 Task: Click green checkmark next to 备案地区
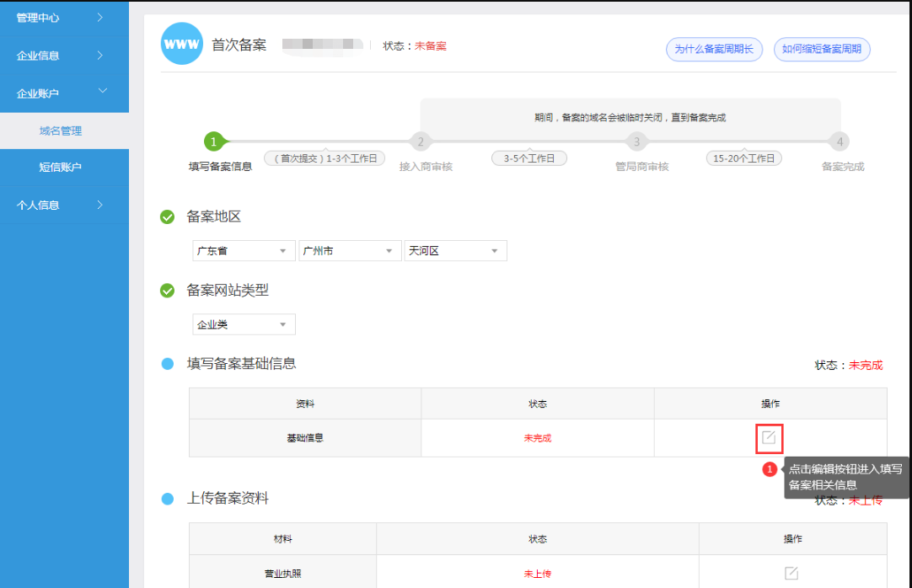click(x=168, y=217)
